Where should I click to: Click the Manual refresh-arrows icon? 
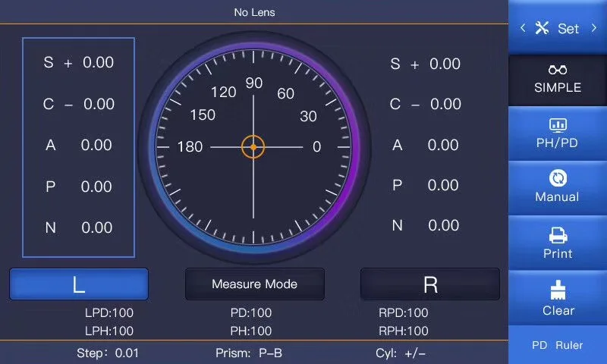click(x=558, y=178)
